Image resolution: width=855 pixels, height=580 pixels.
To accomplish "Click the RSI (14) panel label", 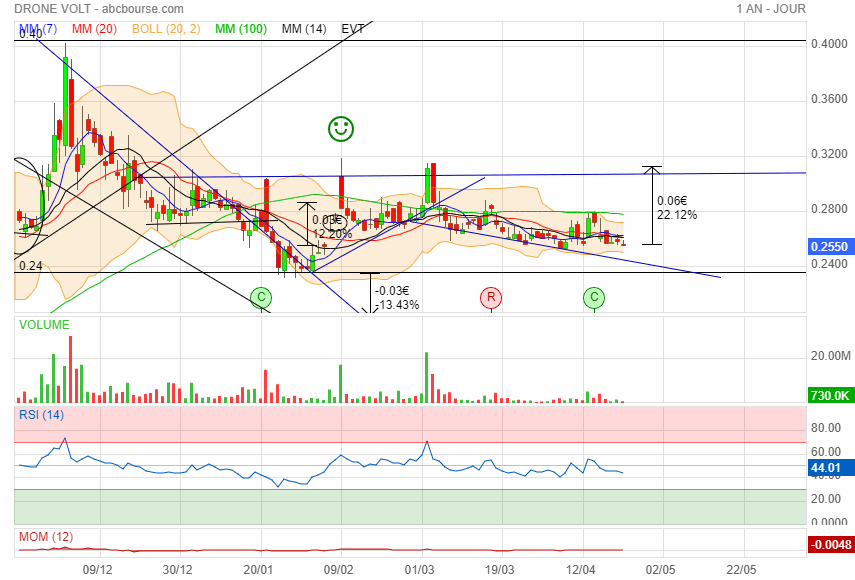I will [x=41, y=415].
